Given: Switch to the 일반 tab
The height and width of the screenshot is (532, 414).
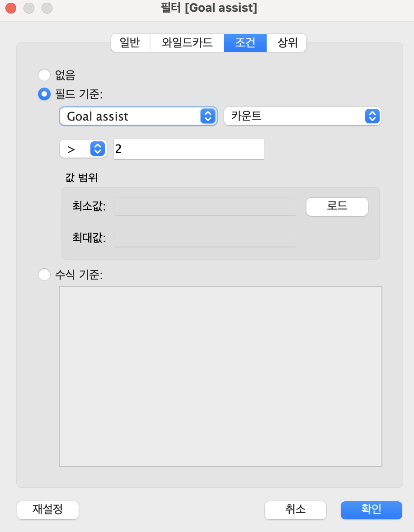Looking at the screenshot, I should [x=130, y=43].
